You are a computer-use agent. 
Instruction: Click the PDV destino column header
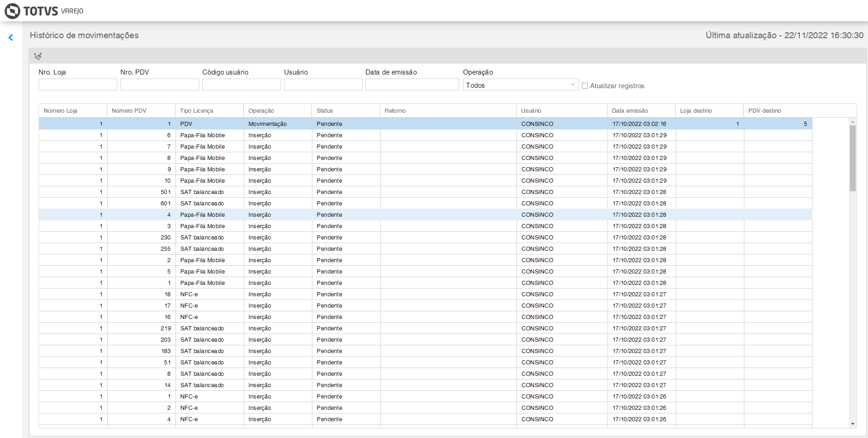[778, 111]
